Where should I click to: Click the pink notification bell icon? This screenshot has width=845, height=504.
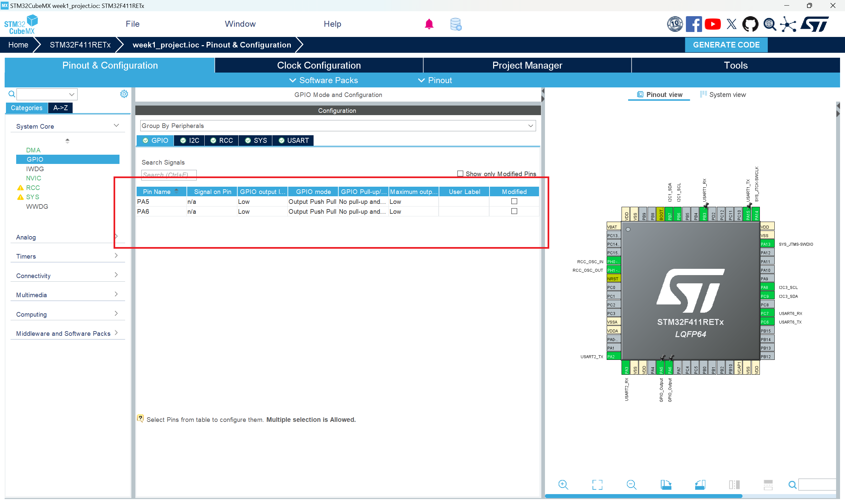coord(429,24)
